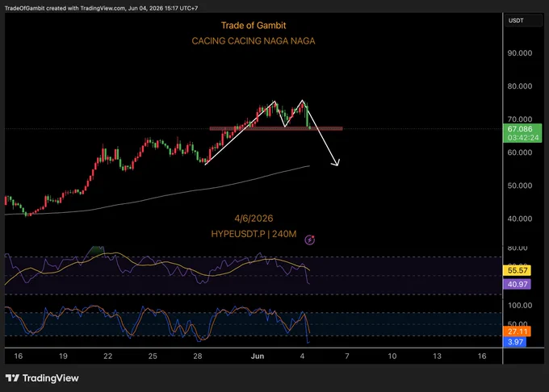This screenshot has width=549, height=392.
Task: Click the 28 date label on time axis
Action: (x=198, y=356)
